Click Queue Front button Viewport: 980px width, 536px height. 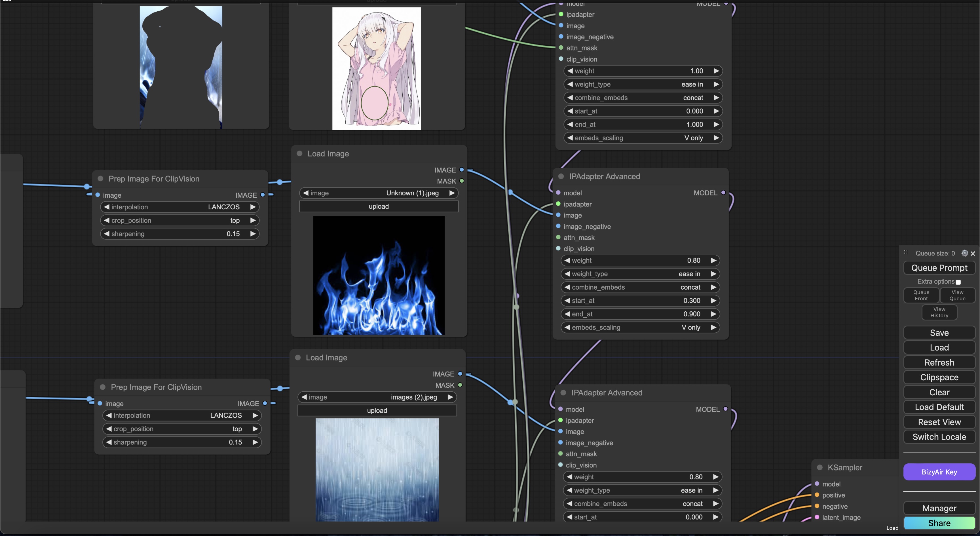pos(921,295)
